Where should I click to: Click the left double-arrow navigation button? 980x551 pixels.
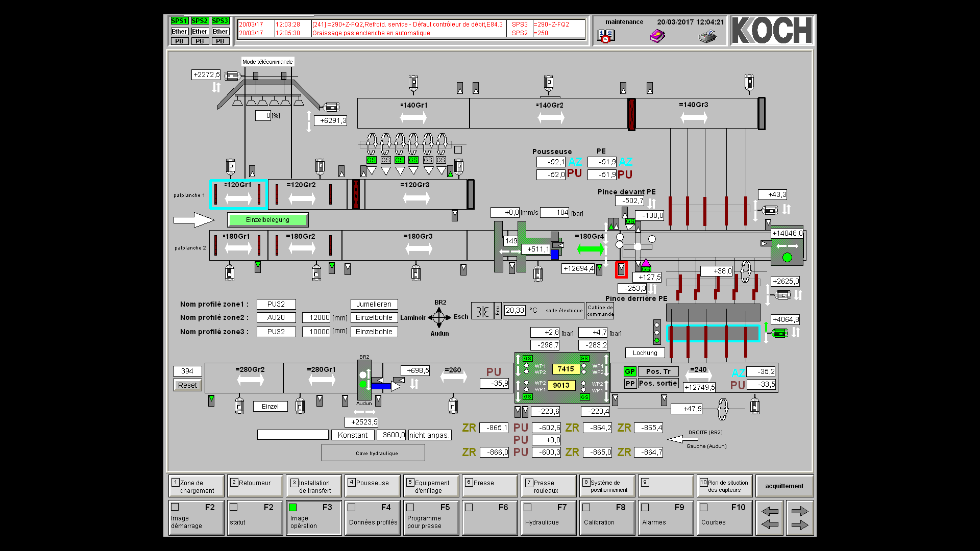pyautogui.click(x=769, y=518)
